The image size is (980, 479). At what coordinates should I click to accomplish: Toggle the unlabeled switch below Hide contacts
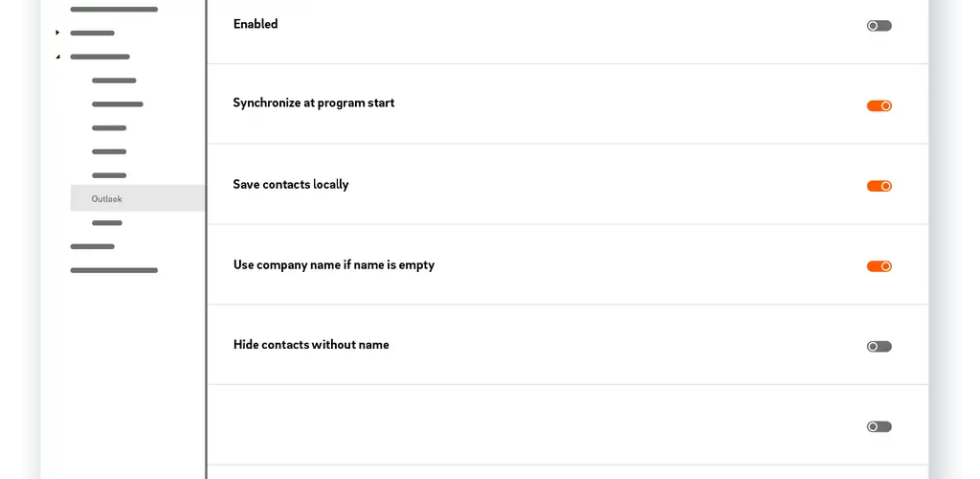pos(879,426)
